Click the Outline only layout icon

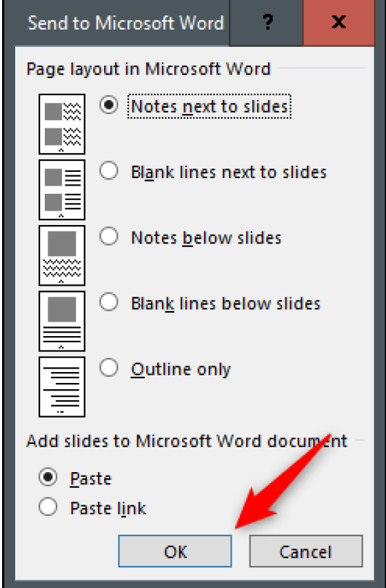pos(62,386)
